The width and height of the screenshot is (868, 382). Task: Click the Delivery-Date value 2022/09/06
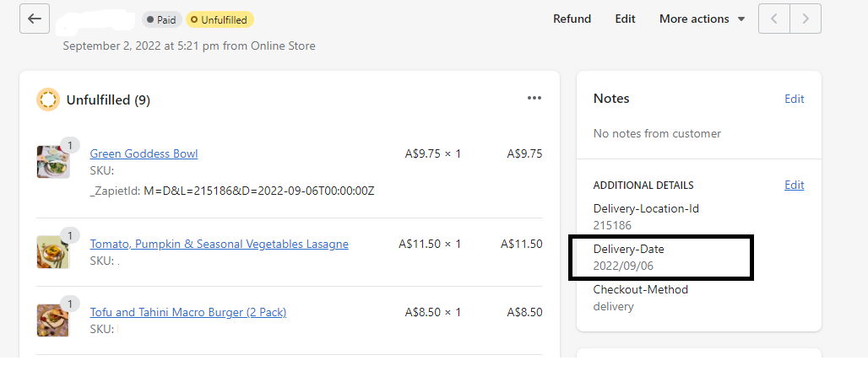623,266
